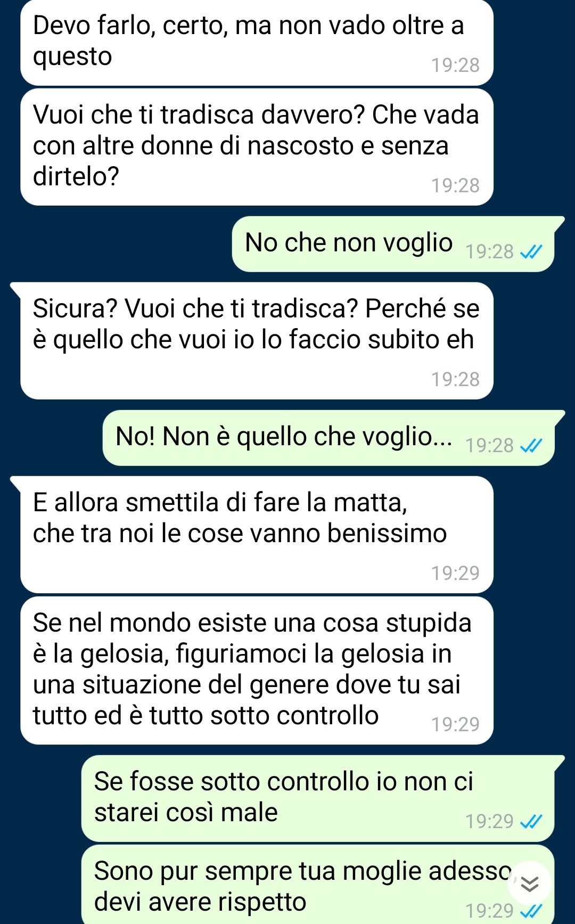Select message 'Devo farlo, certo, ma non vado oltre'
This screenshot has height=924, width=575.
(257, 43)
